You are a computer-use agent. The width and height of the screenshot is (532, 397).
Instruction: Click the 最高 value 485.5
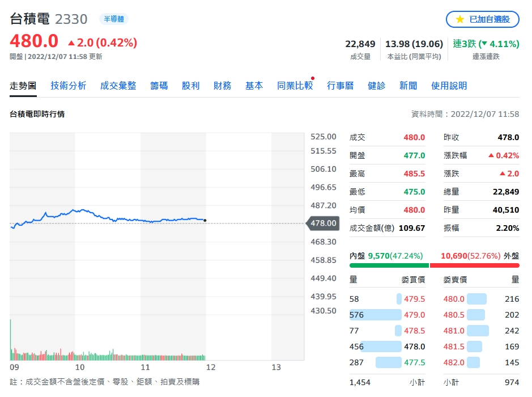tap(414, 174)
